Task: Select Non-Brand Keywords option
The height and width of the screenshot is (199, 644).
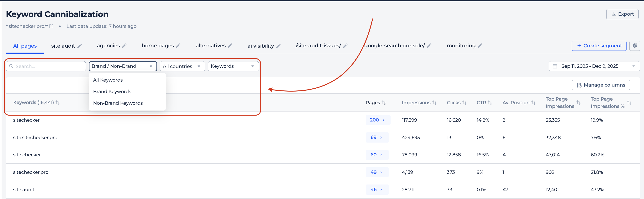Action: point(127,103)
